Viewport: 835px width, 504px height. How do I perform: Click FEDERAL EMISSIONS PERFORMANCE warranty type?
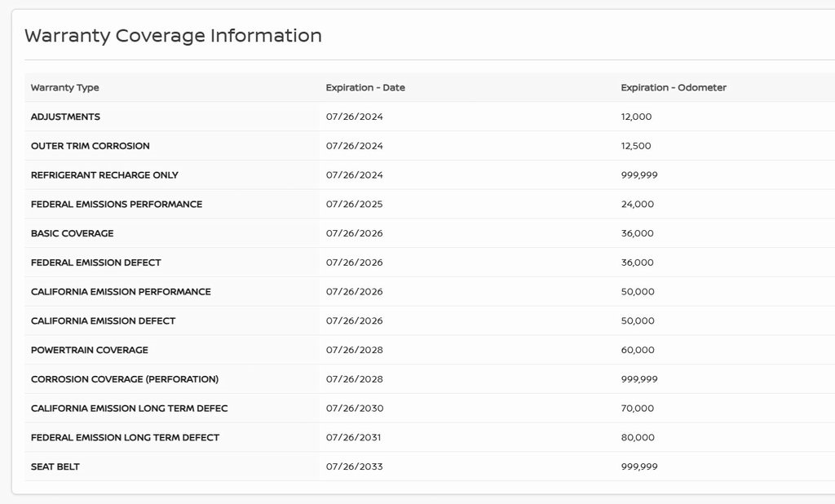(117, 205)
